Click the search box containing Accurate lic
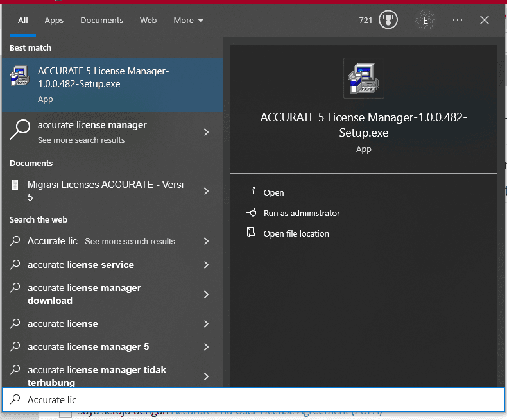 tap(253, 399)
